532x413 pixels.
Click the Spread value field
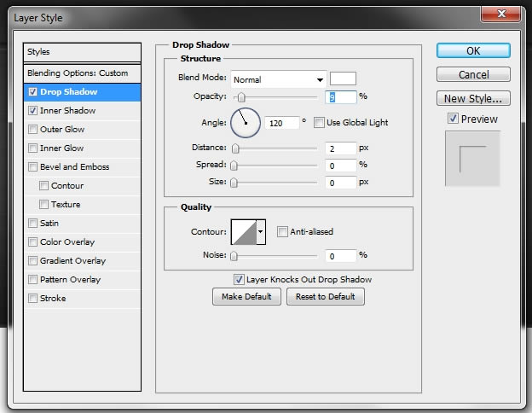click(x=341, y=166)
